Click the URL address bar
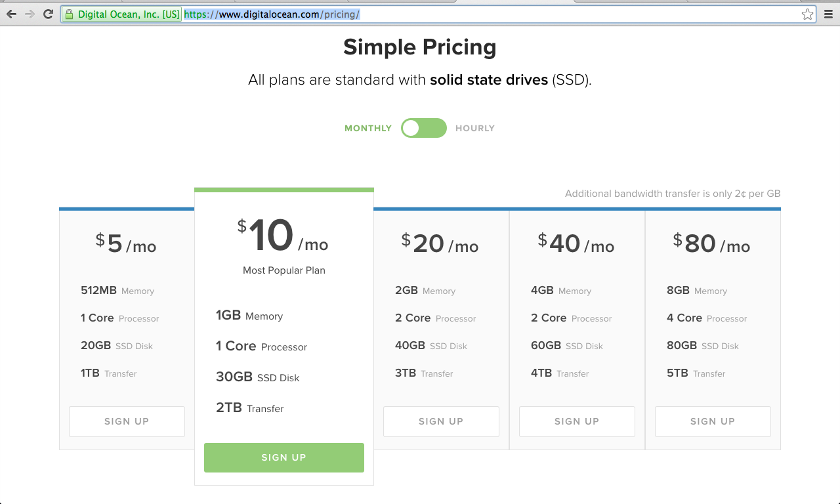Screen dimensions: 840x504 (525, 14)
